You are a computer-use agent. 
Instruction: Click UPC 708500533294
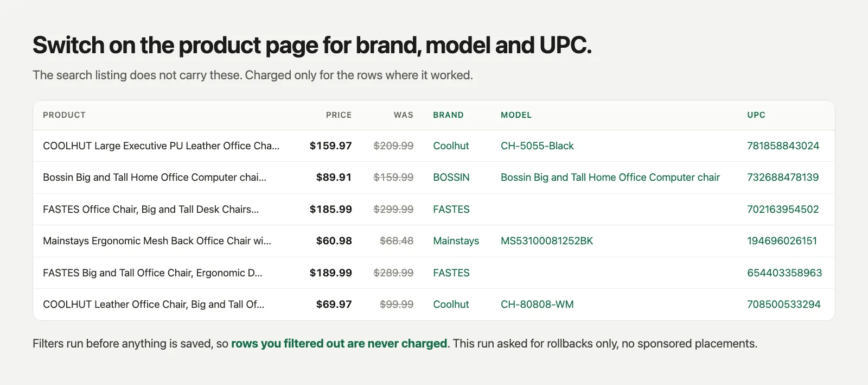[x=784, y=304]
